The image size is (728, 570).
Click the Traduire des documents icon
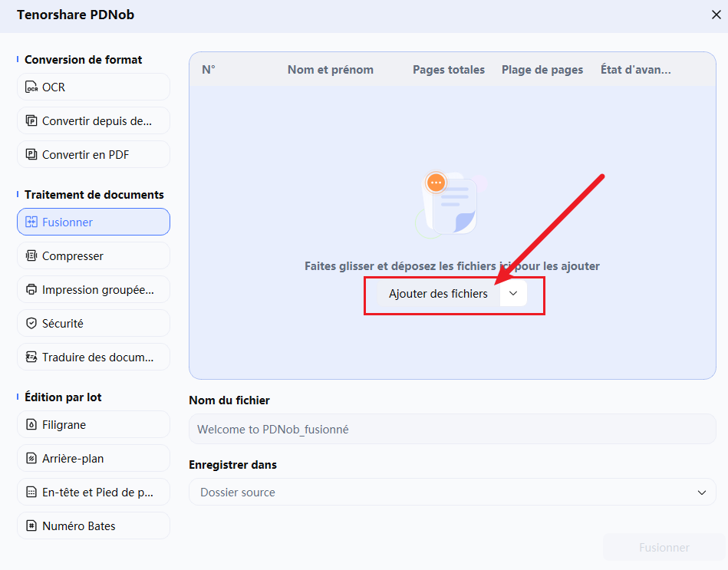(x=31, y=357)
